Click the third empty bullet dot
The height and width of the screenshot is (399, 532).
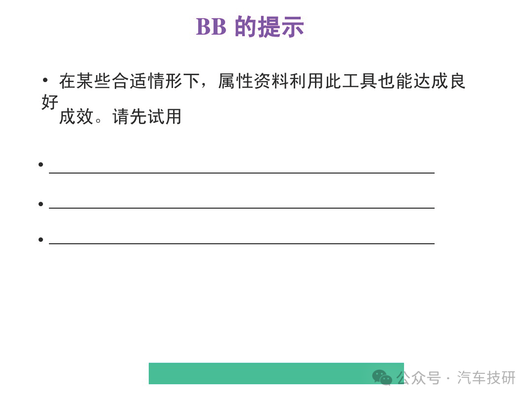pos(41,239)
